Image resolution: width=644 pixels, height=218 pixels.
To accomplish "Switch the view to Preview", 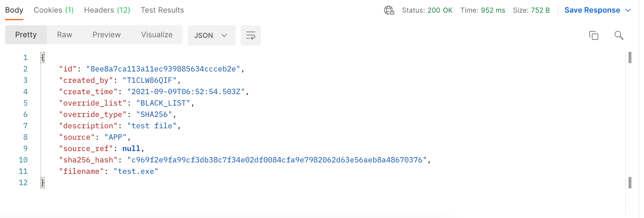I will pos(107,35).
